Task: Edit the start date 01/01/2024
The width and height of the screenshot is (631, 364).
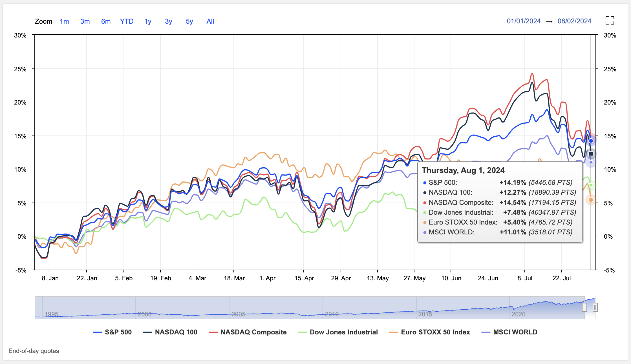Action: click(524, 21)
